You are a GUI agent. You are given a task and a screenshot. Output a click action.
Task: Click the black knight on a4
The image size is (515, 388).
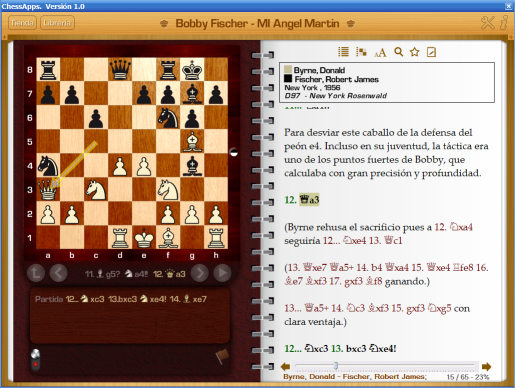click(x=48, y=166)
